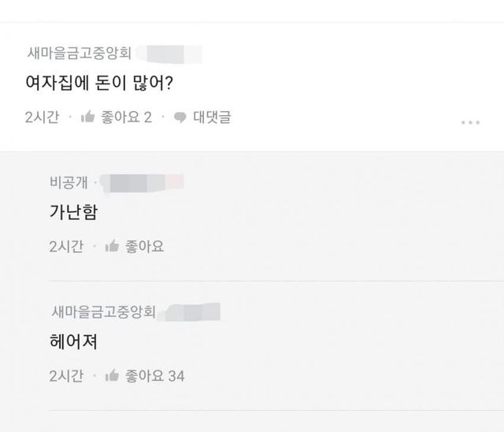Click the reply text "헤어져"
Screen dimensions: 504x432
tap(72, 342)
